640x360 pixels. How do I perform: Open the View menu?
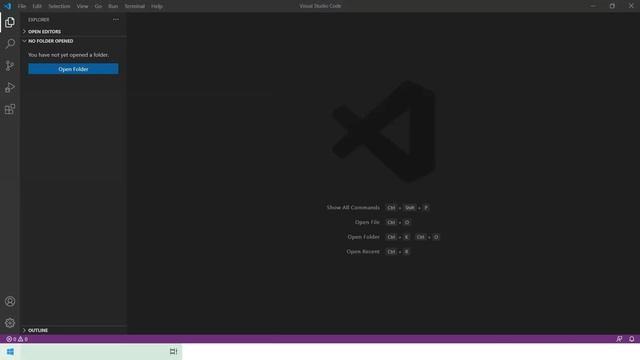(82, 6)
